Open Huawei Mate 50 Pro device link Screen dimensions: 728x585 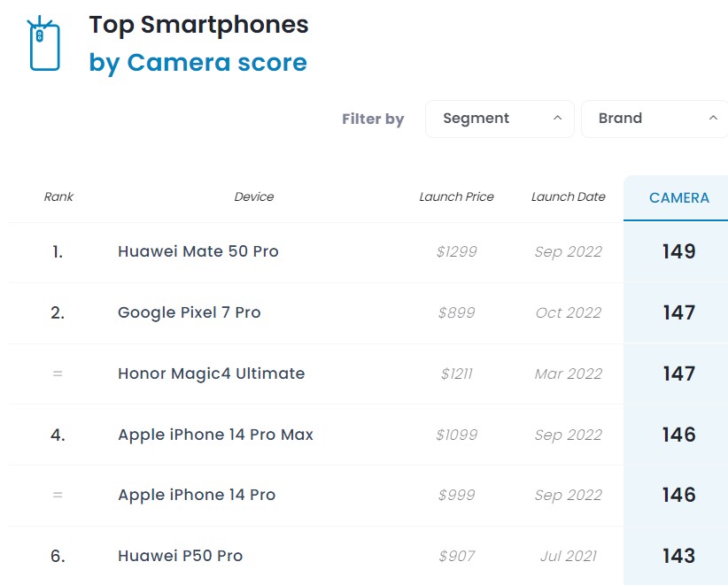[x=198, y=251]
